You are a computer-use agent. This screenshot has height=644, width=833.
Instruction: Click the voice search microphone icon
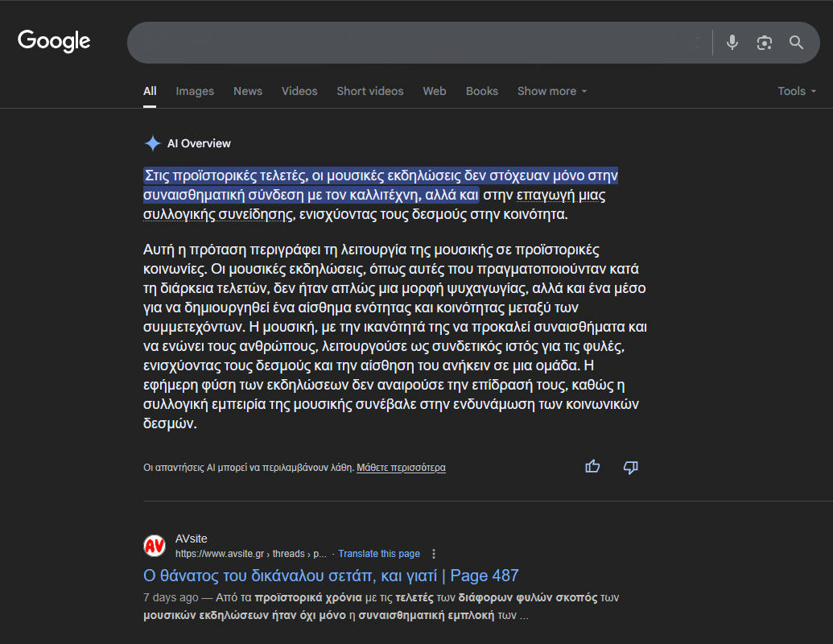pyautogui.click(x=732, y=43)
